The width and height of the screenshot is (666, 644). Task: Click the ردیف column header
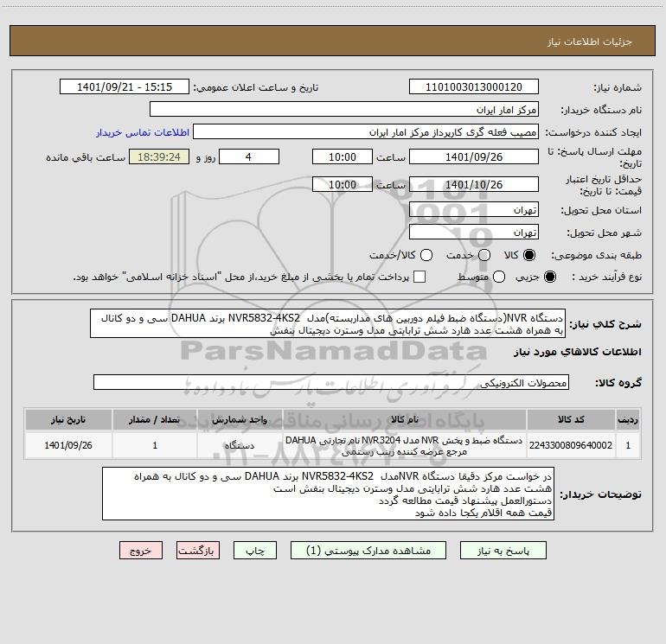click(628, 419)
